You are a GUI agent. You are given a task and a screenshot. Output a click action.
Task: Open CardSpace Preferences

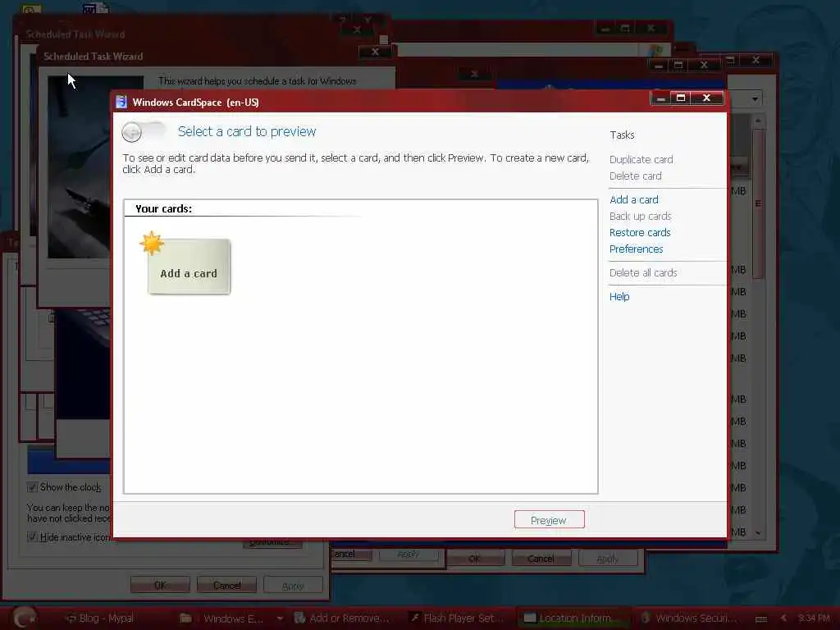pos(636,249)
